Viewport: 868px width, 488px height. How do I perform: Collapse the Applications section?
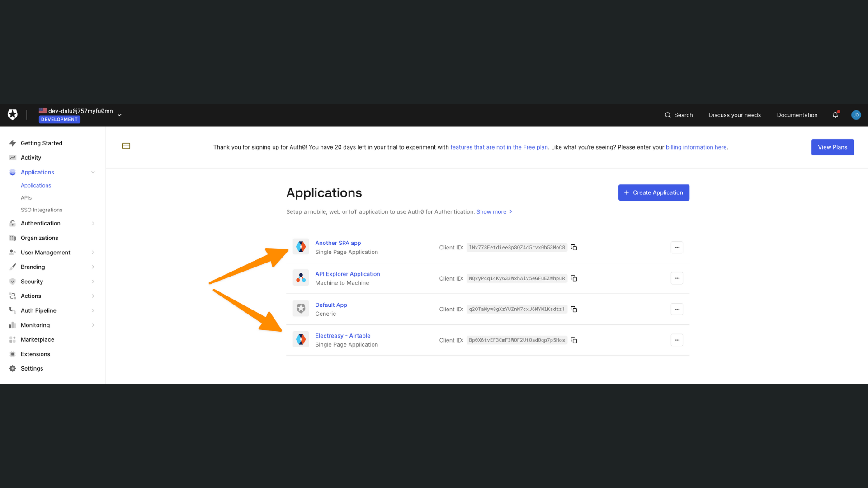pyautogui.click(x=93, y=172)
